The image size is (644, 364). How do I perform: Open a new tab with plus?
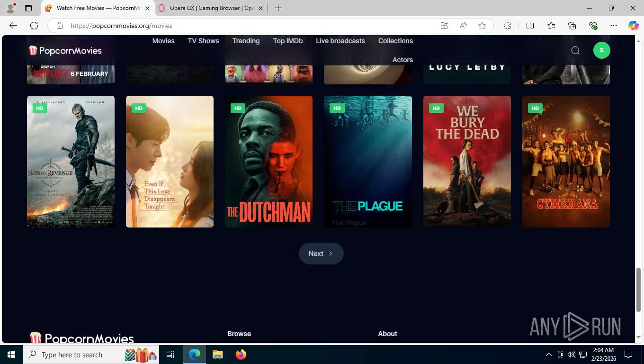click(x=278, y=8)
